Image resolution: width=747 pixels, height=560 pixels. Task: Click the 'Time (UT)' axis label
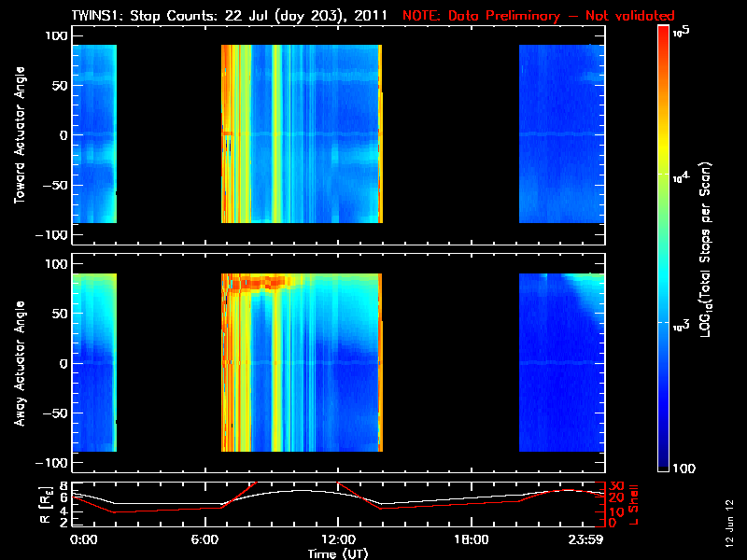coord(338,553)
